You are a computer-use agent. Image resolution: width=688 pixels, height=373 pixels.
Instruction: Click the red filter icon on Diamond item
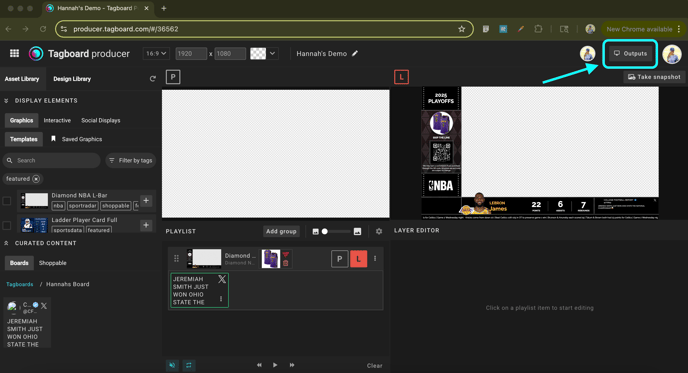point(286,255)
